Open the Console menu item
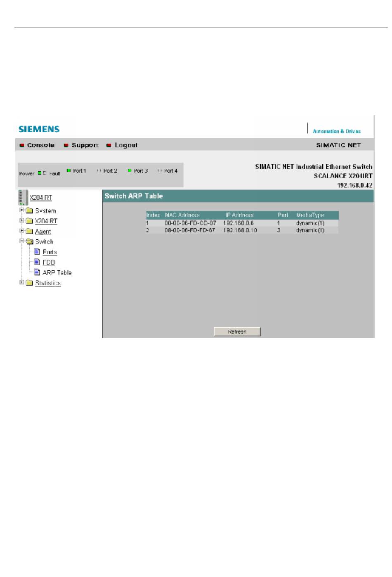This screenshot has width=392, height=577. coord(40,145)
